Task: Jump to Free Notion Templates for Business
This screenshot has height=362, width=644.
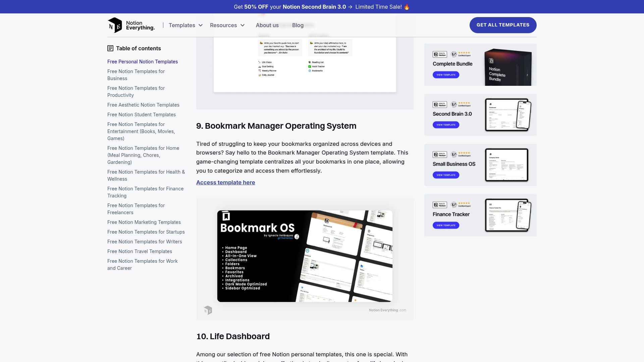Action: coord(136,75)
